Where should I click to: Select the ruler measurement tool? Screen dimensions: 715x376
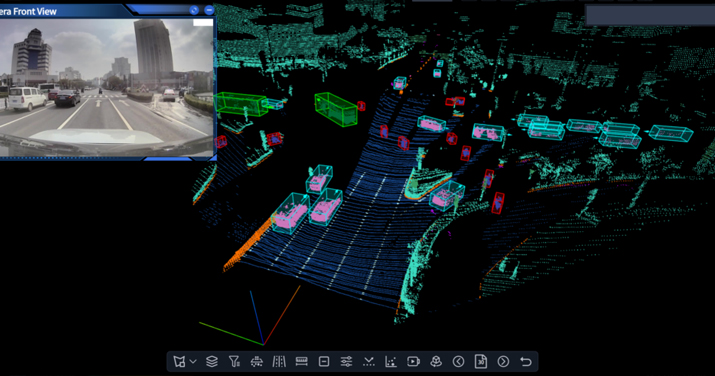click(x=301, y=361)
